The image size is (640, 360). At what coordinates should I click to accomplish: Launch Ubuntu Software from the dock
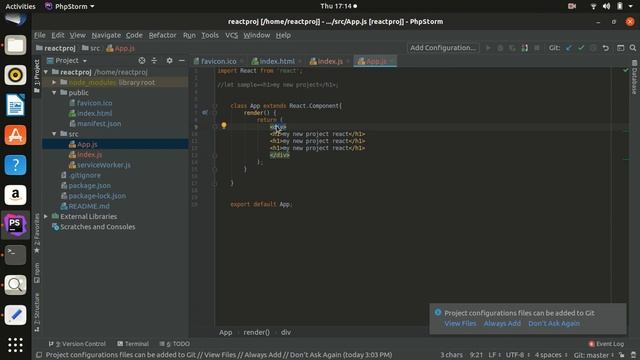16,135
